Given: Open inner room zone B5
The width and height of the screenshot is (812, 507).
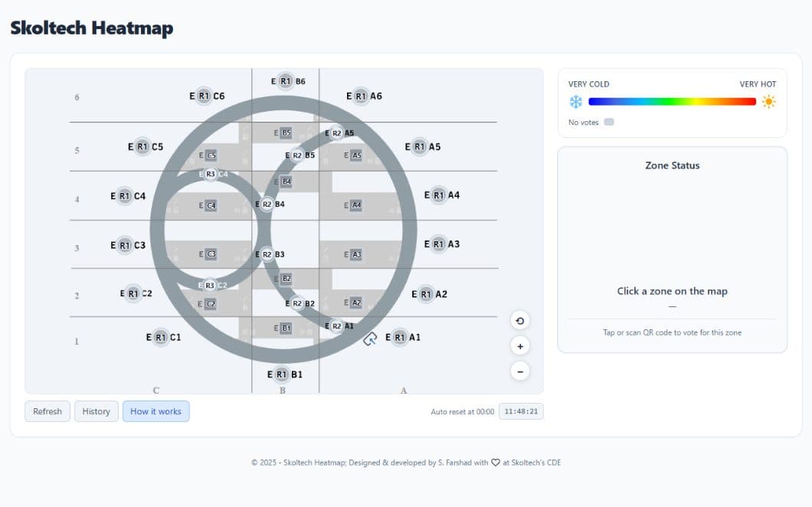Looking at the screenshot, I should (286, 132).
